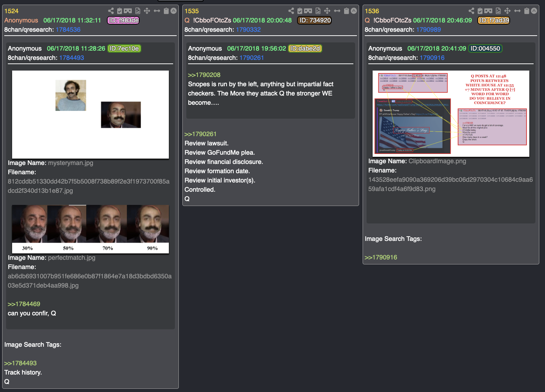The width and height of the screenshot is (545, 392).
Task: Click the yellow ID:dabe2d badge
Action: [305, 48]
